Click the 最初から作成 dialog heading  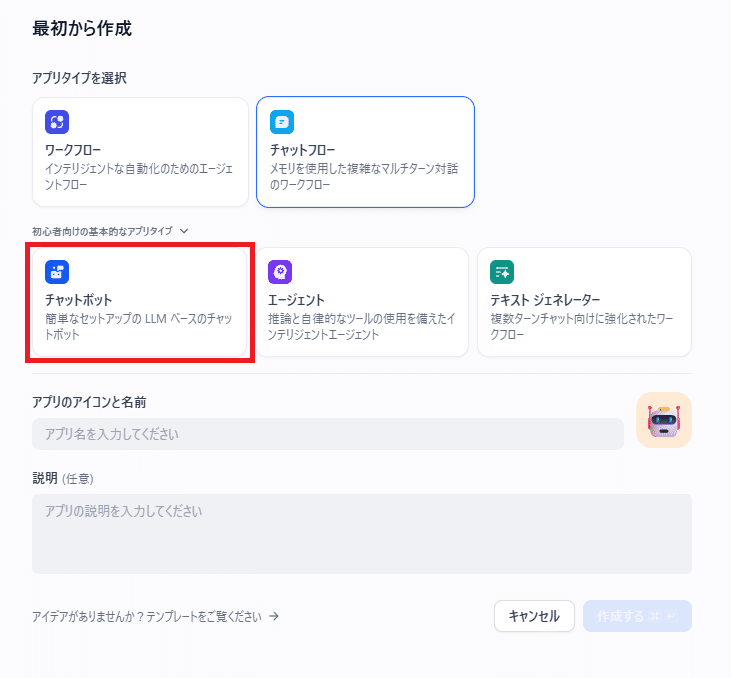(x=82, y=28)
